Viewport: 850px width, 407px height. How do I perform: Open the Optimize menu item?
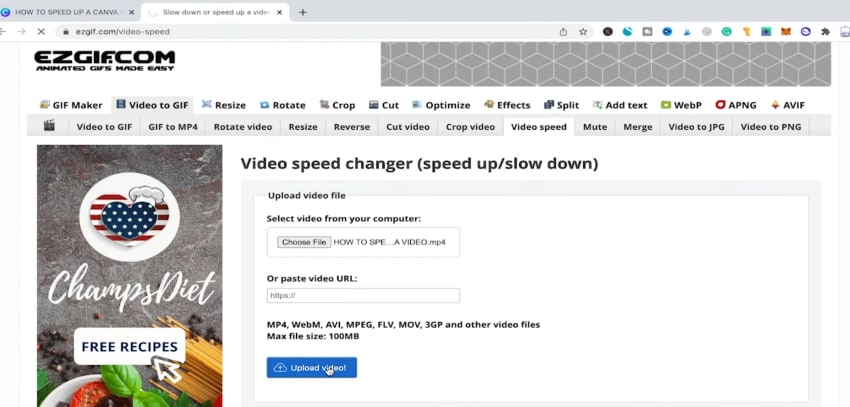pyautogui.click(x=441, y=105)
